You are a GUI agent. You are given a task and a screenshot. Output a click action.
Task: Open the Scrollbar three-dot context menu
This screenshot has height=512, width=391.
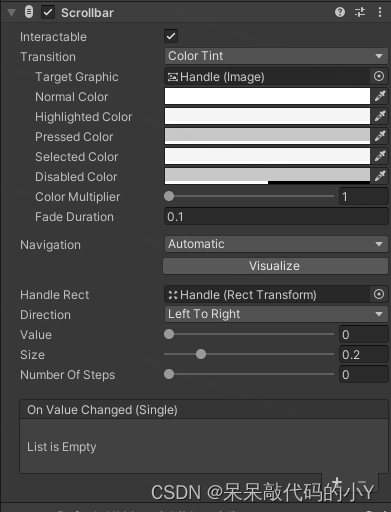click(380, 12)
